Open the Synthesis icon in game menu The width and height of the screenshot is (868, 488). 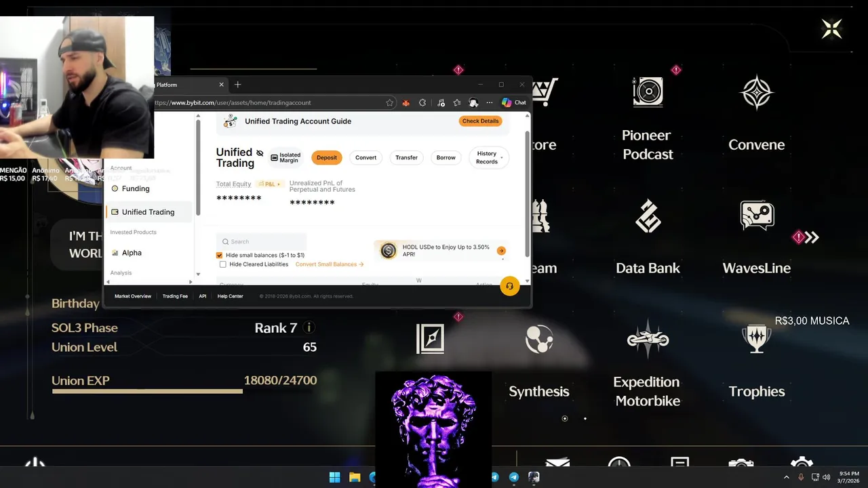pos(539,339)
